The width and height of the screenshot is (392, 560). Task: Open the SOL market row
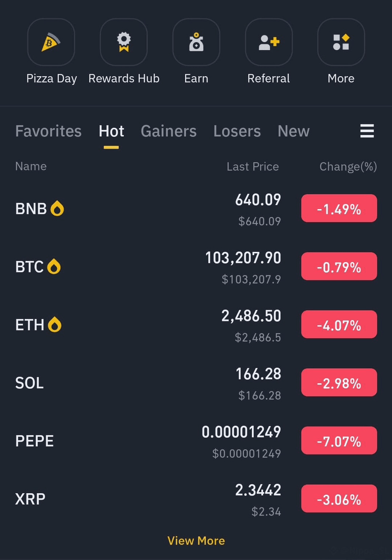point(196,383)
